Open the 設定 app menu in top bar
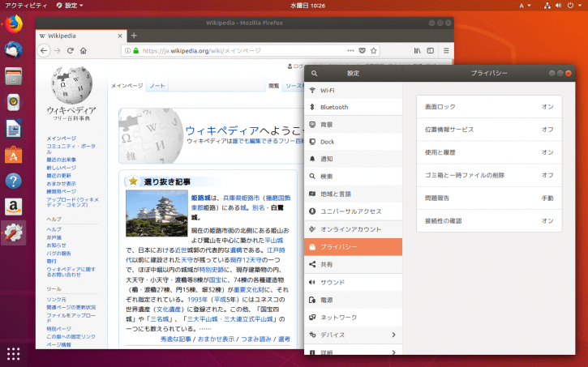 70,5
